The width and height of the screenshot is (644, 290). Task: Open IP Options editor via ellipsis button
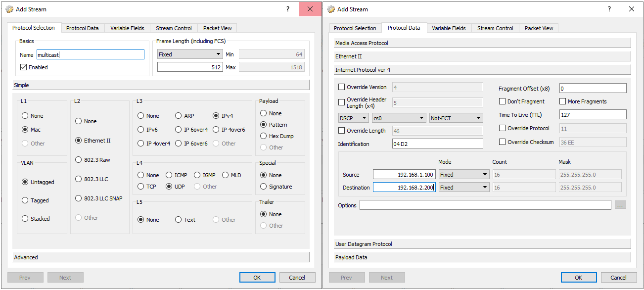620,204
